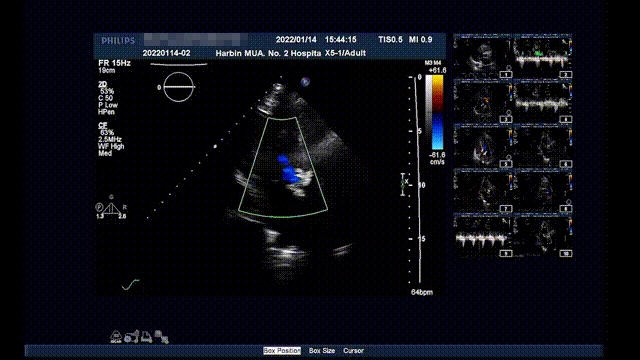640x360 pixels.
Task: Click the red-yellow top of velocity color bar
Action: [437, 92]
